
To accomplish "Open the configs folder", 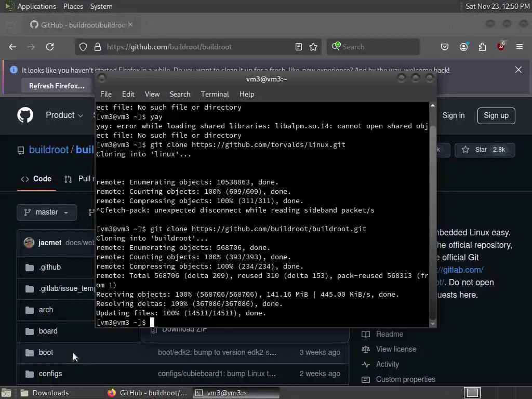I will (x=50, y=374).
